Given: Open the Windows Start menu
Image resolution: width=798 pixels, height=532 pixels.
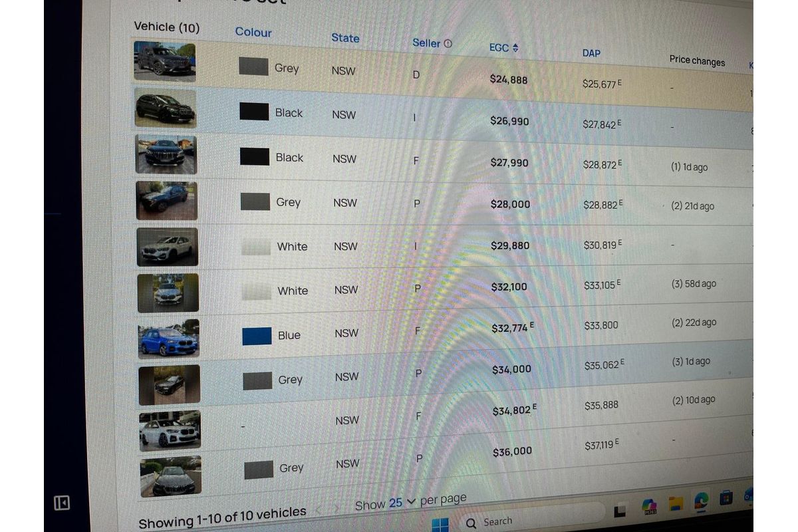Looking at the screenshot, I should click(440, 525).
